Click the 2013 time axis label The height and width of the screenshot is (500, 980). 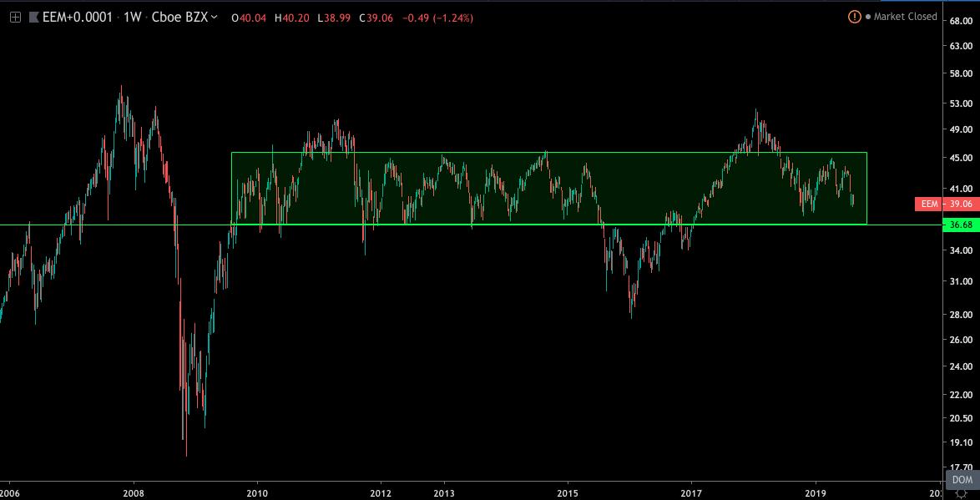(x=444, y=493)
